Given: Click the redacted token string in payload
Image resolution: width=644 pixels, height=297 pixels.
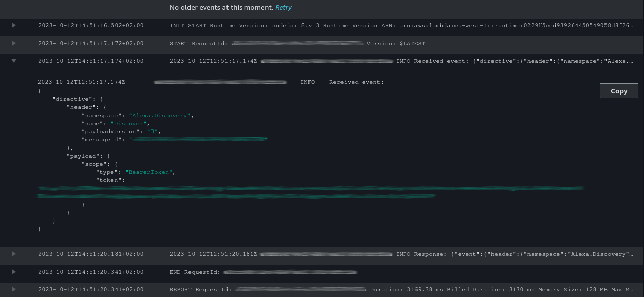Looking at the screenshot, I should [x=309, y=189].
